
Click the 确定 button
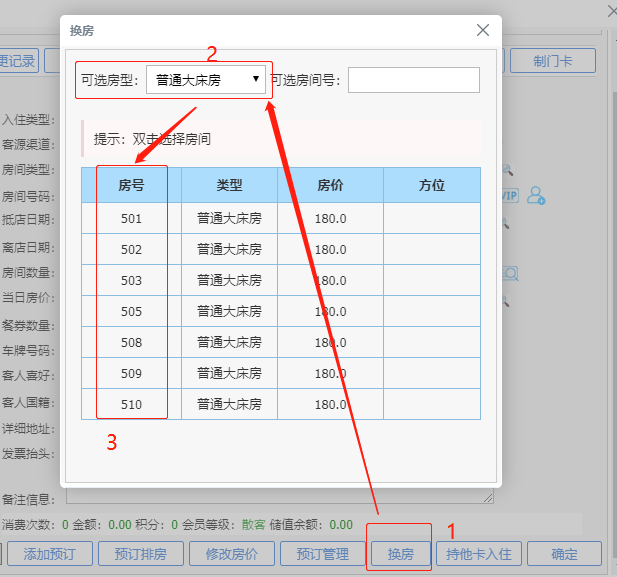pos(565,554)
